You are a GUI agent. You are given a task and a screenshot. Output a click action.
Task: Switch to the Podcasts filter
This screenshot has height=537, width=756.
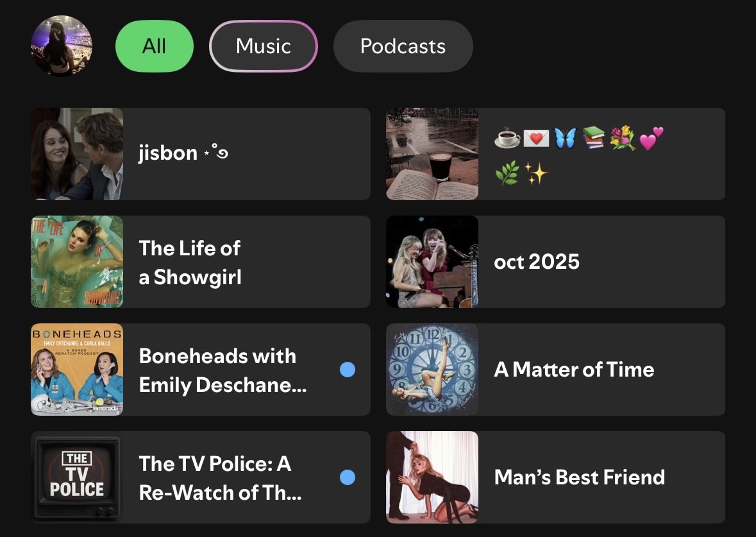click(x=403, y=46)
